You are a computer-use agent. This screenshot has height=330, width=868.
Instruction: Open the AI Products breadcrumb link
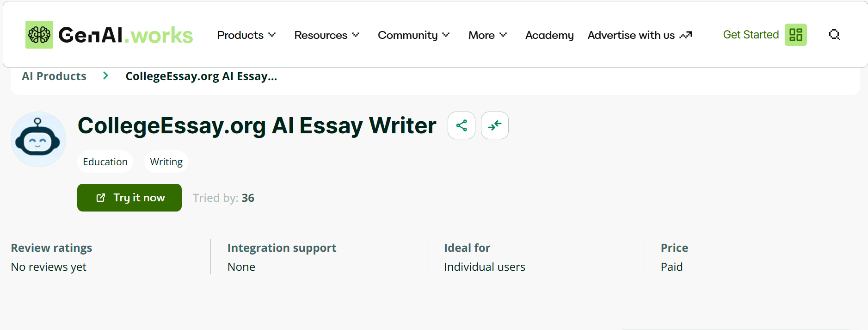pos(54,75)
